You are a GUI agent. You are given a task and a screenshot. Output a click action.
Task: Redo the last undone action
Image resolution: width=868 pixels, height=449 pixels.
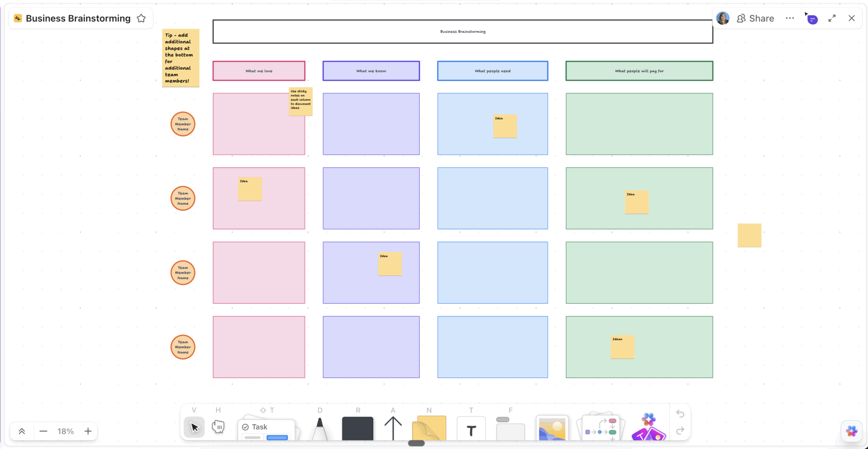[x=680, y=431]
